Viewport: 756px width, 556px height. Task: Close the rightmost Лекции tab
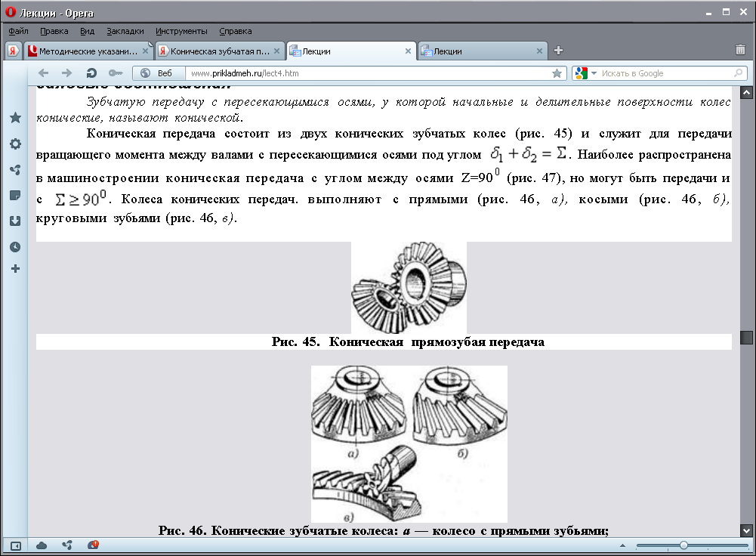point(539,51)
